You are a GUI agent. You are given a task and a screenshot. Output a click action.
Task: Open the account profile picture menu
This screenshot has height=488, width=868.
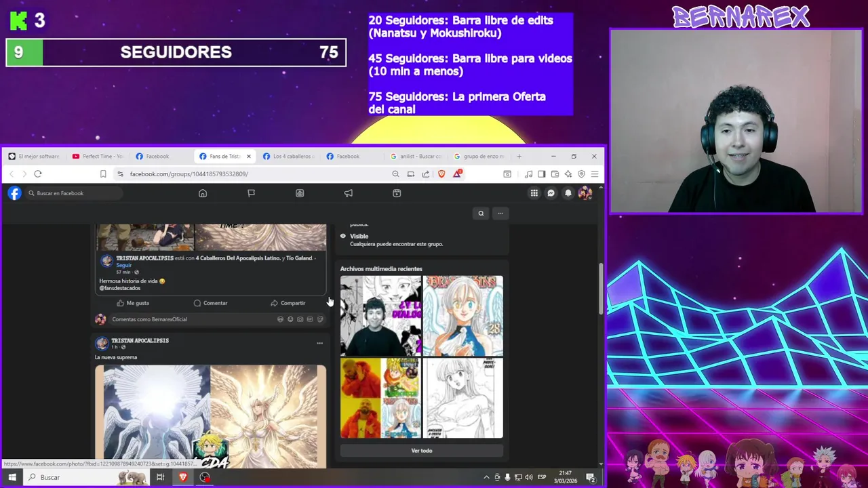coord(585,193)
